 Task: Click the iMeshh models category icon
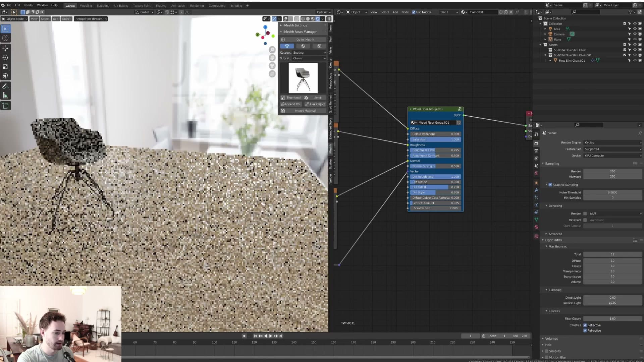pyautogui.click(x=287, y=46)
